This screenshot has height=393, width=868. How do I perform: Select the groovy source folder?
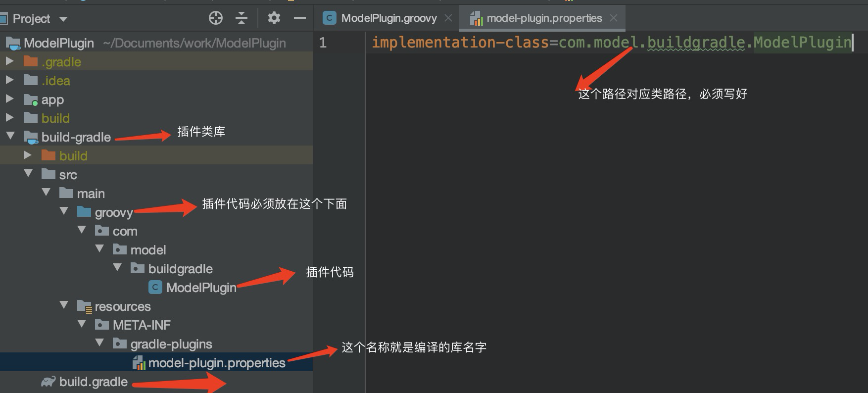[156, 212]
